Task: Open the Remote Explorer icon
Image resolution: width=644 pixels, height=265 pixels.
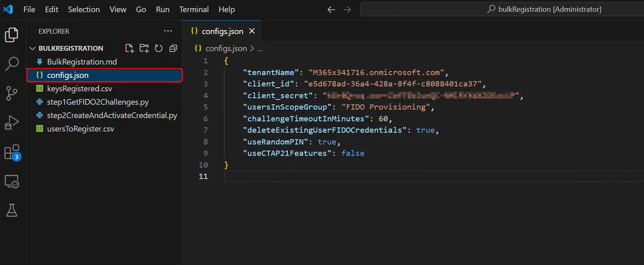Action: (11, 181)
